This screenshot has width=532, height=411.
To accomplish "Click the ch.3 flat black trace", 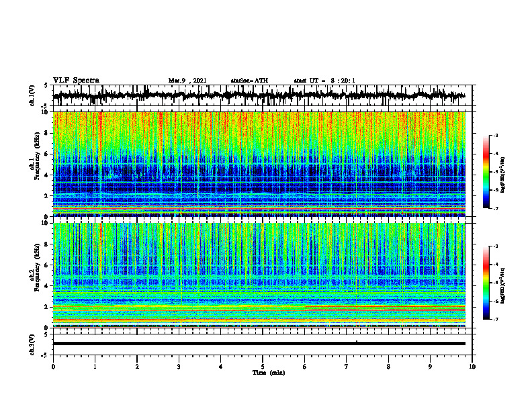I will tap(259, 344).
